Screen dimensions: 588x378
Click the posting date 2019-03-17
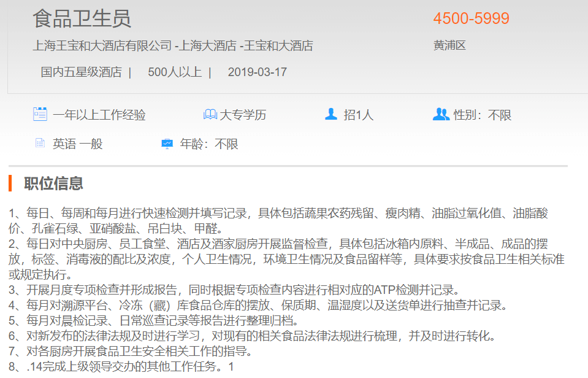pyautogui.click(x=257, y=72)
